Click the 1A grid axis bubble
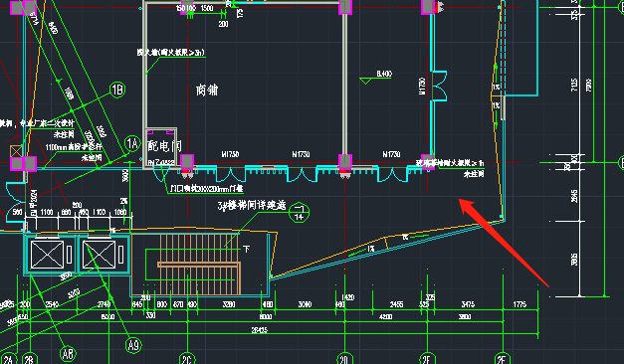Screen dimensions: 624x364 pyautogui.click(x=132, y=143)
